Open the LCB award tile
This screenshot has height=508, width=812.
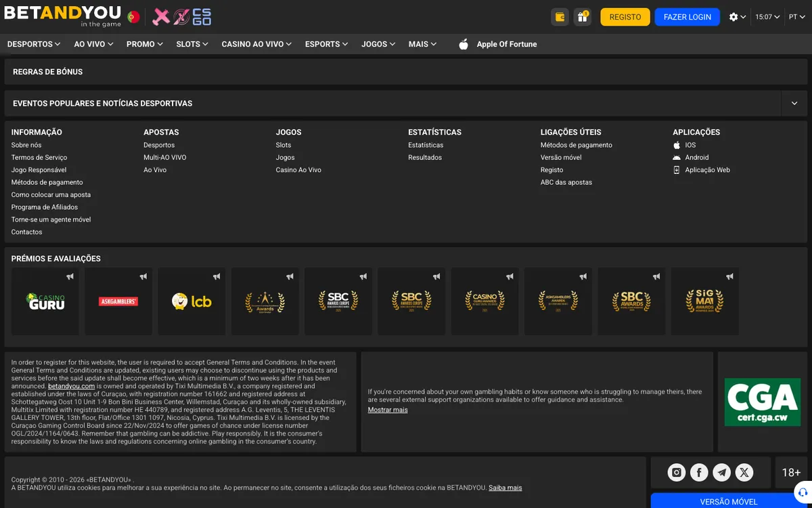coord(191,301)
